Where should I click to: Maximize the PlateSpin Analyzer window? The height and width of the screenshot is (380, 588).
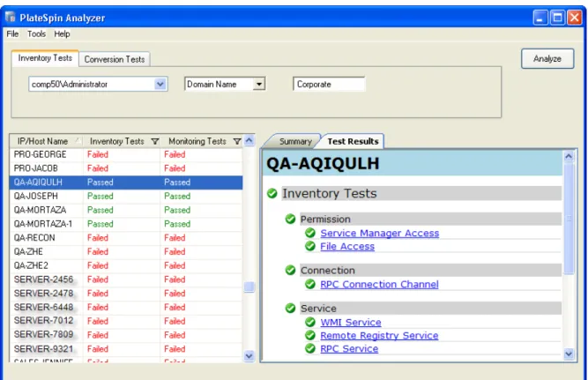pos(558,18)
